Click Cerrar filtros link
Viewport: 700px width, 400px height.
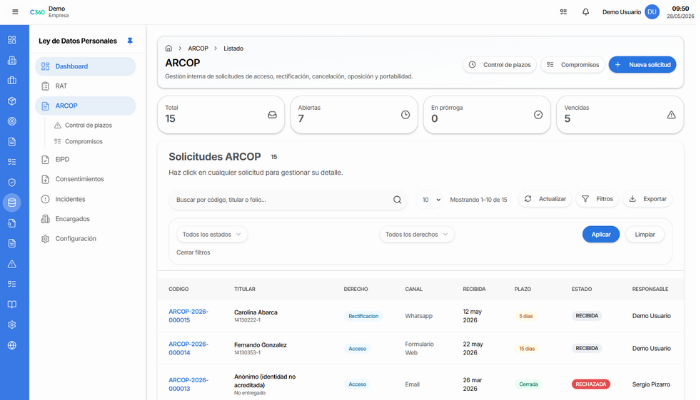pos(193,252)
